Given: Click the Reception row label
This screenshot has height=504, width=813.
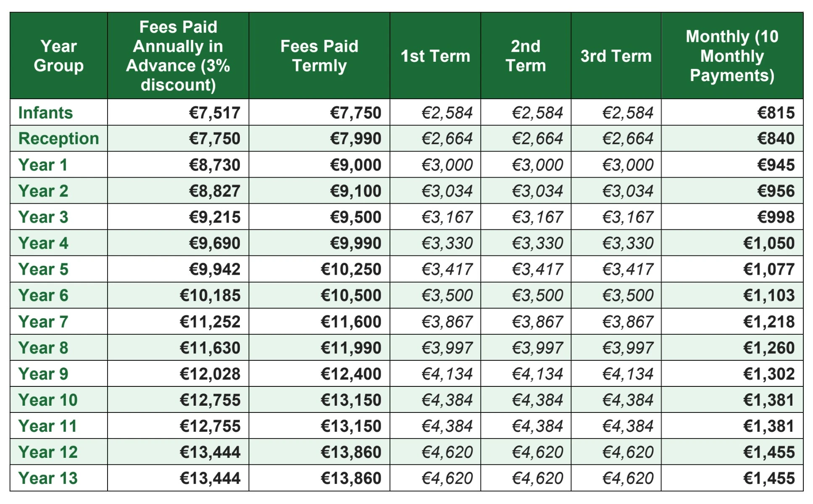Looking at the screenshot, I should pos(58,139).
